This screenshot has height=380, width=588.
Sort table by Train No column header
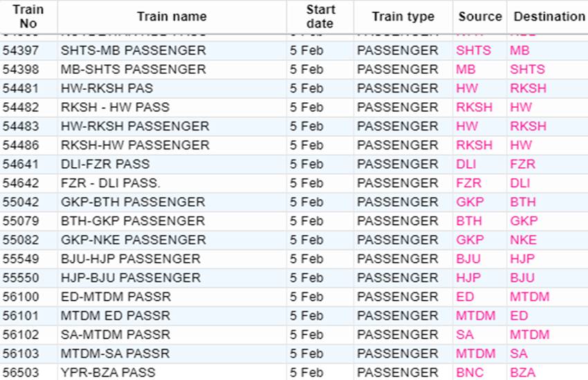tap(28, 17)
